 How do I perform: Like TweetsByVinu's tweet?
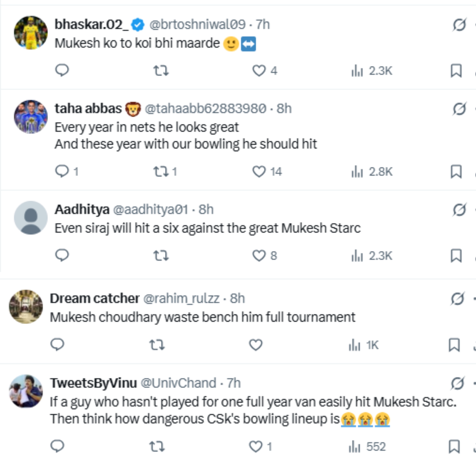click(256, 446)
